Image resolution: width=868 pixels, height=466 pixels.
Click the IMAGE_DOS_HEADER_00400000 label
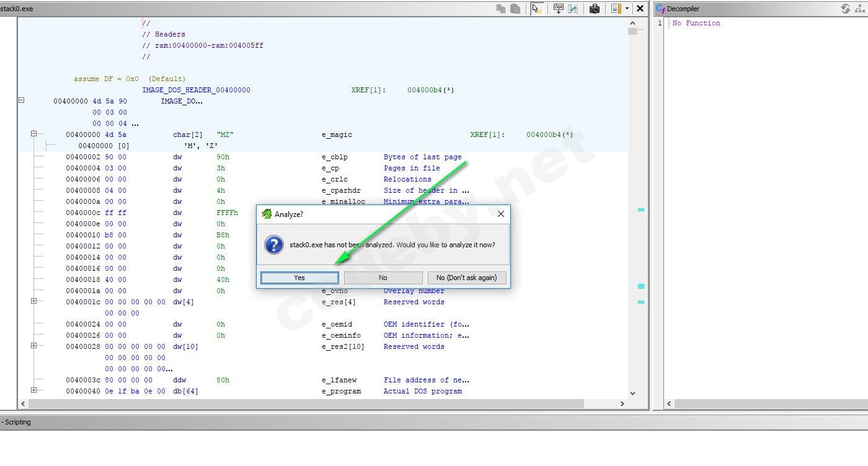point(197,90)
